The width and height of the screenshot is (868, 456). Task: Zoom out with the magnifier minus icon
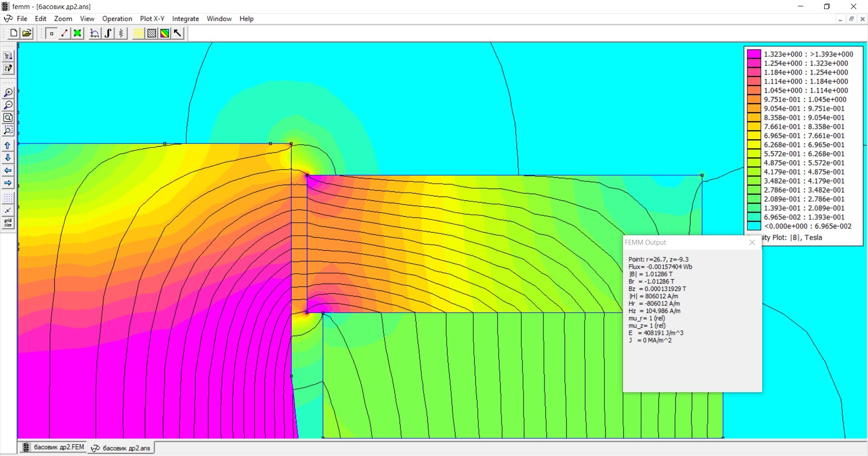tap(8, 105)
